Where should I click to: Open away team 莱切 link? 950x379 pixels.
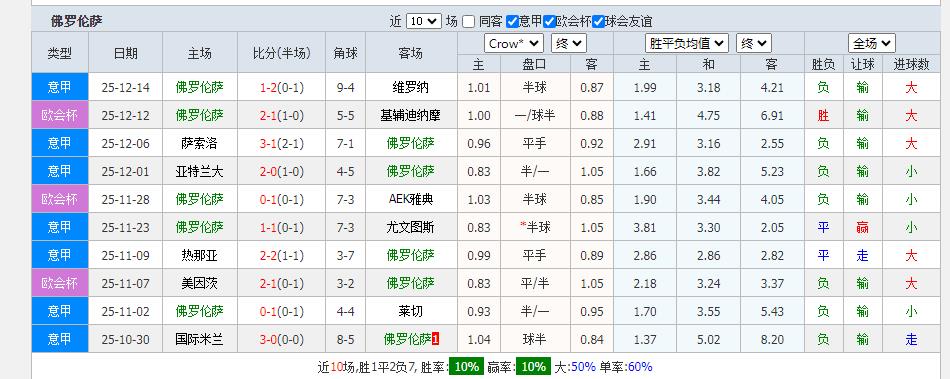[x=411, y=311]
